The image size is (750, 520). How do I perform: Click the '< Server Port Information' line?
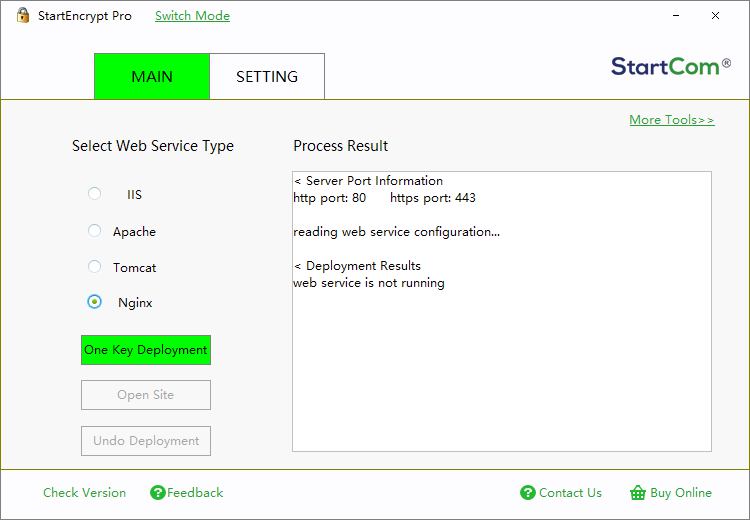pyautogui.click(x=369, y=181)
